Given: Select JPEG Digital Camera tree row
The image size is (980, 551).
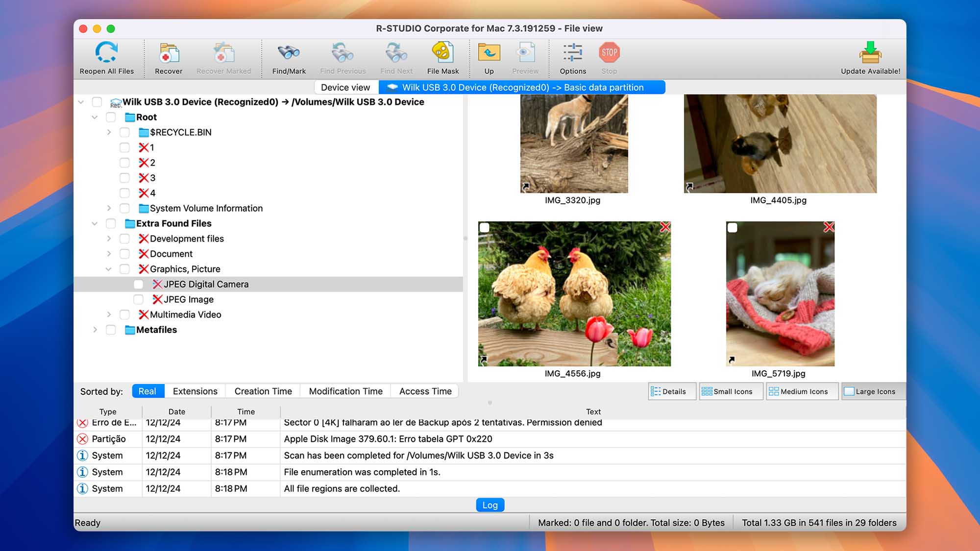Looking at the screenshot, I should point(268,284).
